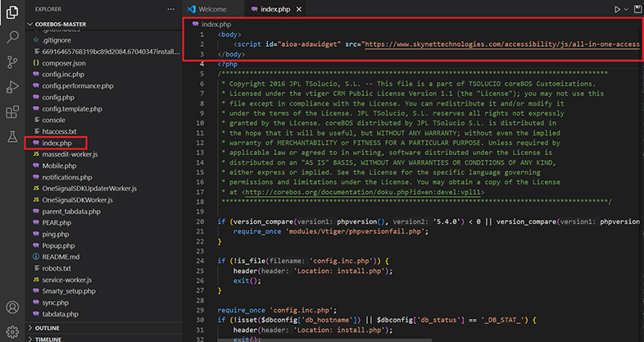
Task: Open parent_tabdata.php file
Action: 71,212
